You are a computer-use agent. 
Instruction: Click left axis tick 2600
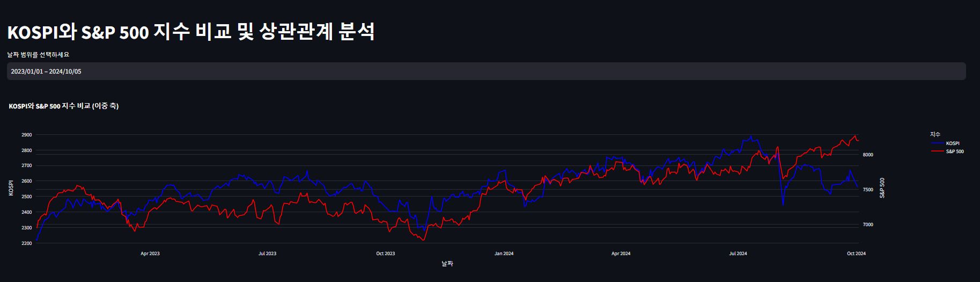coord(26,182)
